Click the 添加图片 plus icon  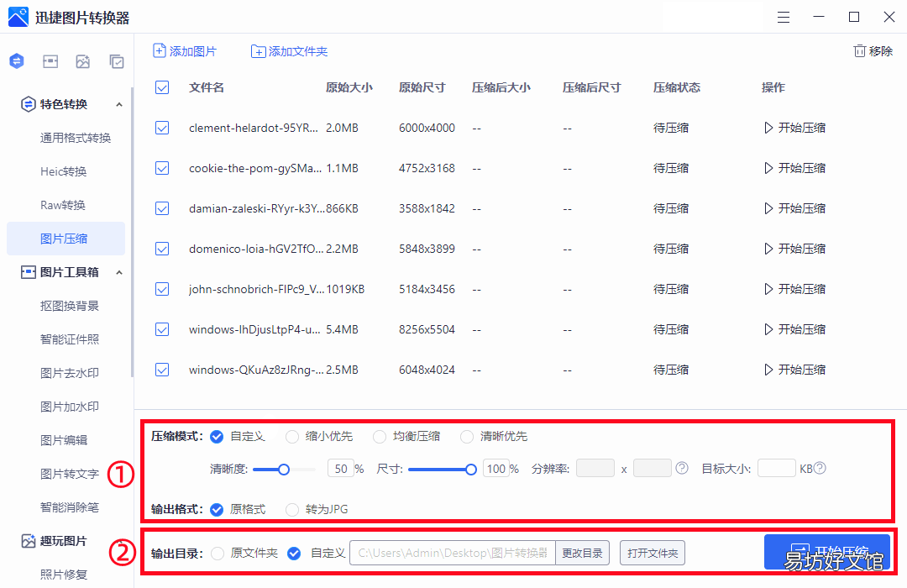point(159,51)
